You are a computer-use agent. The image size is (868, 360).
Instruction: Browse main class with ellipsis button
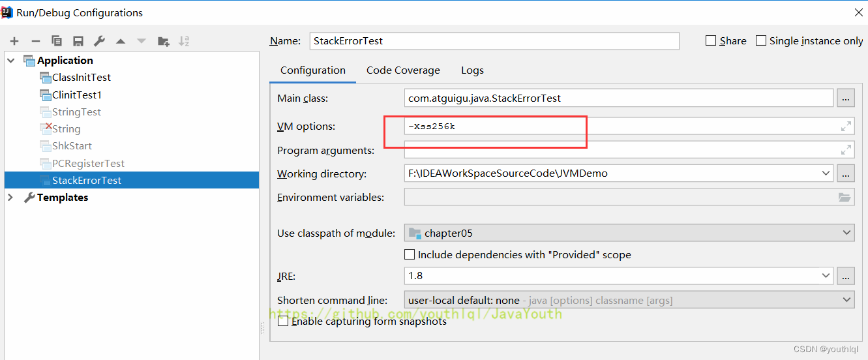coord(846,98)
